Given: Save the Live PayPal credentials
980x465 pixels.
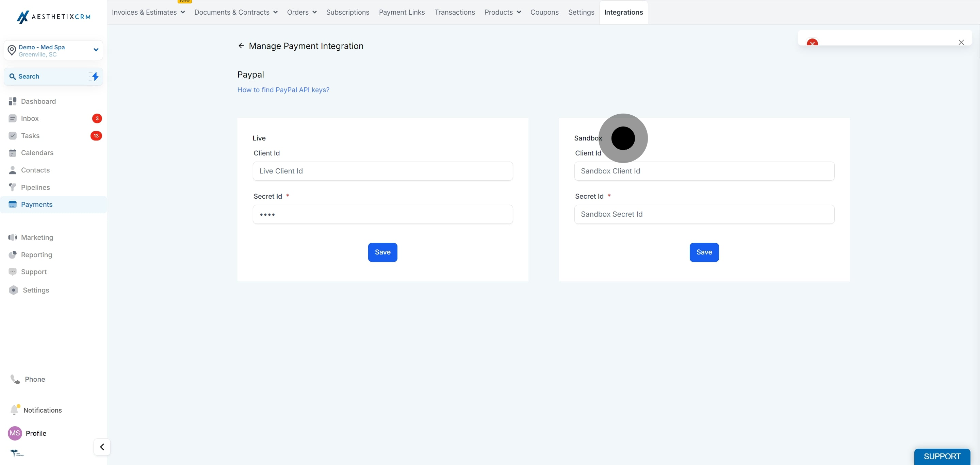Looking at the screenshot, I should coord(383,252).
